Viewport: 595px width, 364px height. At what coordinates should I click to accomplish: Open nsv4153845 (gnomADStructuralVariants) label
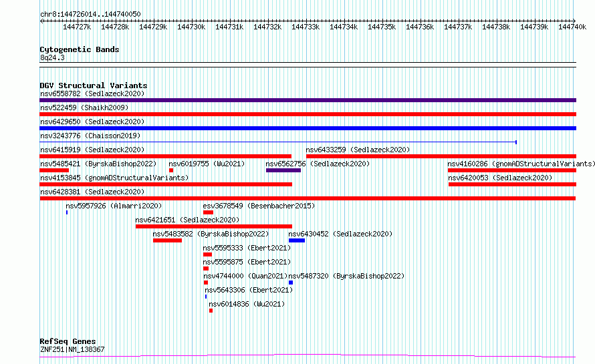[x=114, y=178]
